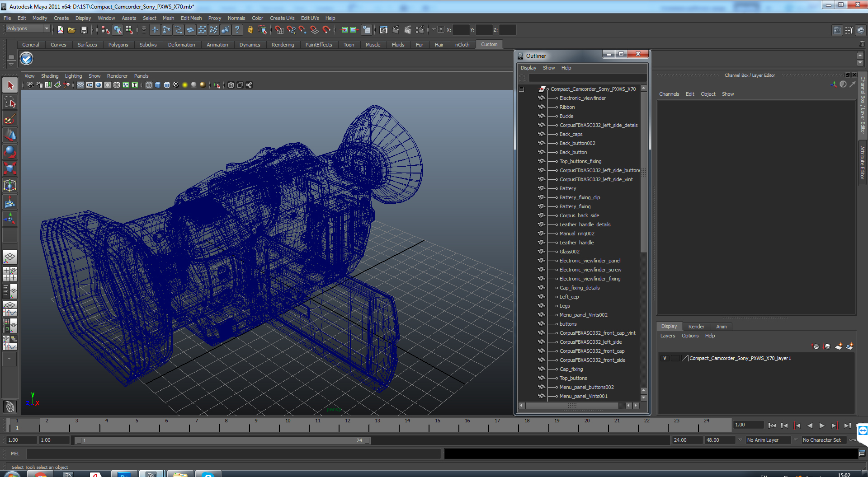
Task: Activate the Scale tool cube icon
Action: [10, 168]
